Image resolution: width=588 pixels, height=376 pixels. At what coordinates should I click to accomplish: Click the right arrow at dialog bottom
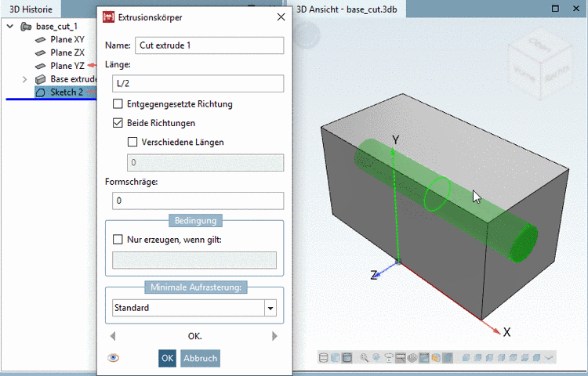coord(274,336)
